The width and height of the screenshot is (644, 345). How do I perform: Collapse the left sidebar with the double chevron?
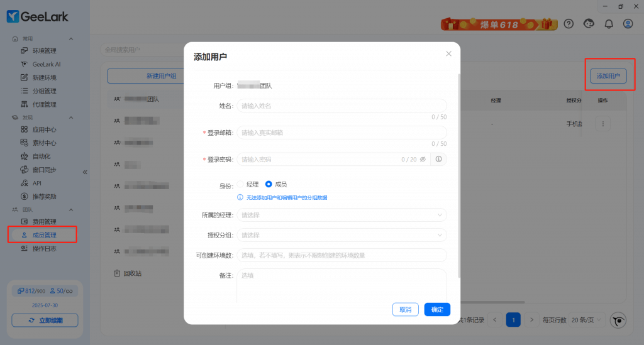click(x=85, y=172)
